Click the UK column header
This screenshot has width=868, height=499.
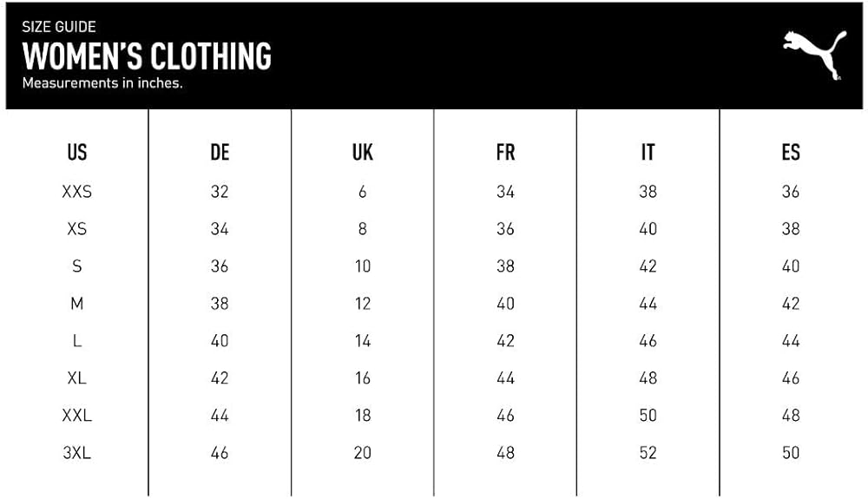pos(363,152)
